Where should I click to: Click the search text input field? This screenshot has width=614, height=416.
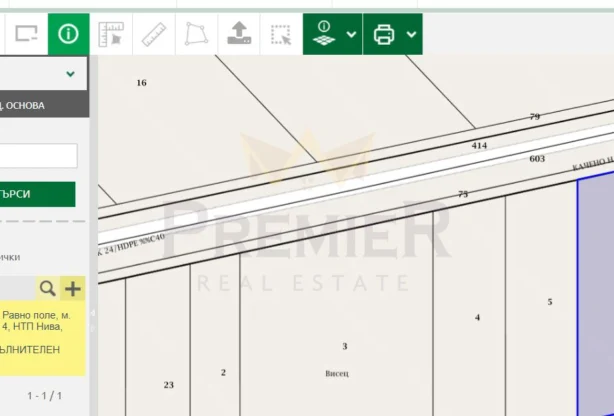tap(38, 156)
